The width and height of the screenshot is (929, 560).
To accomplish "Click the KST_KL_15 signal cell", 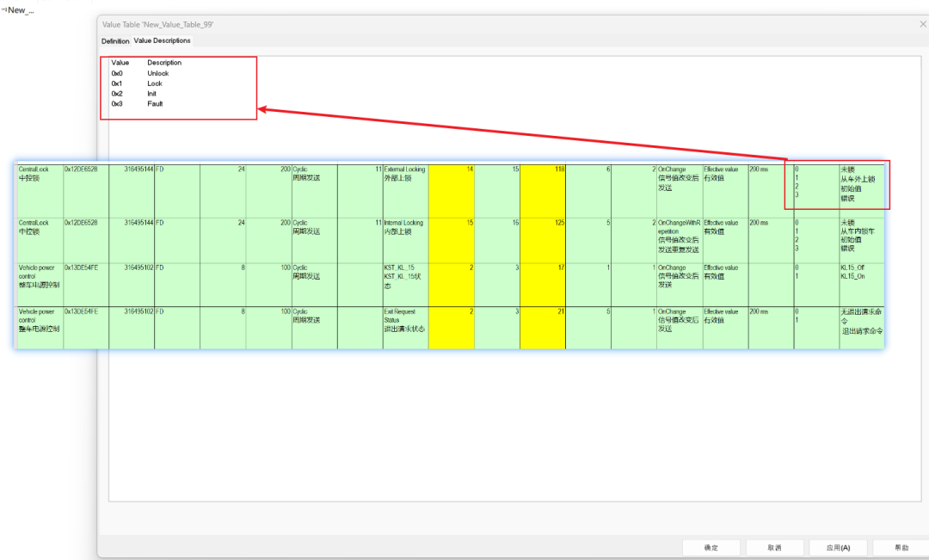I will click(x=404, y=276).
